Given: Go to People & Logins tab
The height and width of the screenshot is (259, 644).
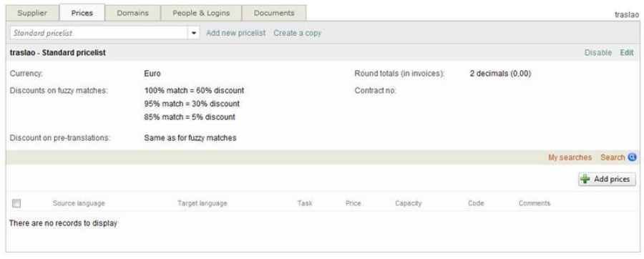Looking at the screenshot, I should coord(201,13).
